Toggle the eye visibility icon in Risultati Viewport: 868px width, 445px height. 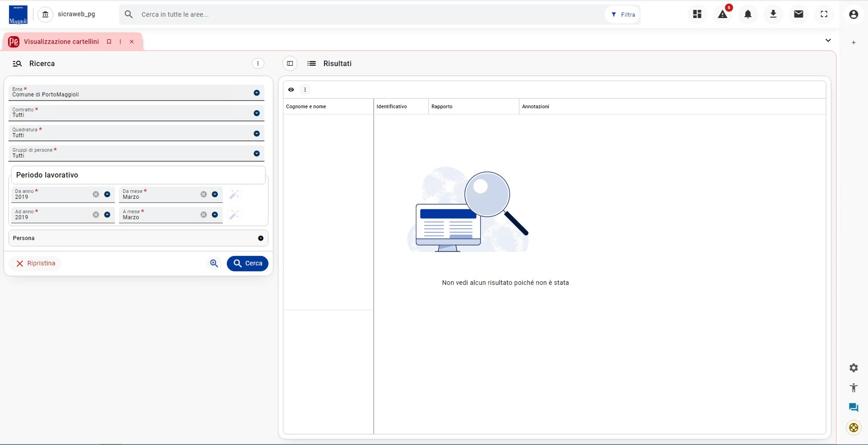pos(291,90)
